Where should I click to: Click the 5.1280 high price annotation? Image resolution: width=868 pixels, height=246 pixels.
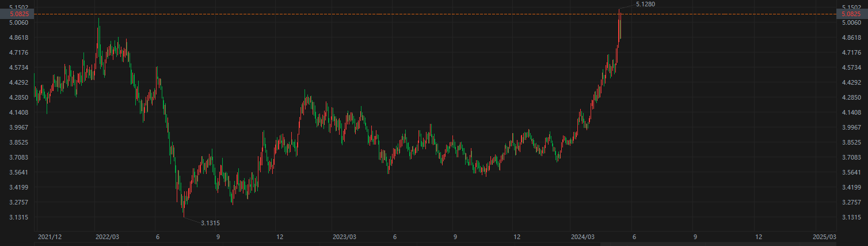pos(645,4)
